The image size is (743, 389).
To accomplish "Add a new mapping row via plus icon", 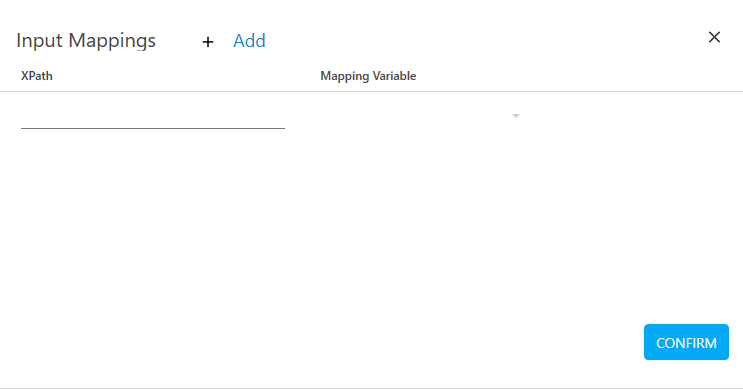I will pyautogui.click(x=208, y=42).
